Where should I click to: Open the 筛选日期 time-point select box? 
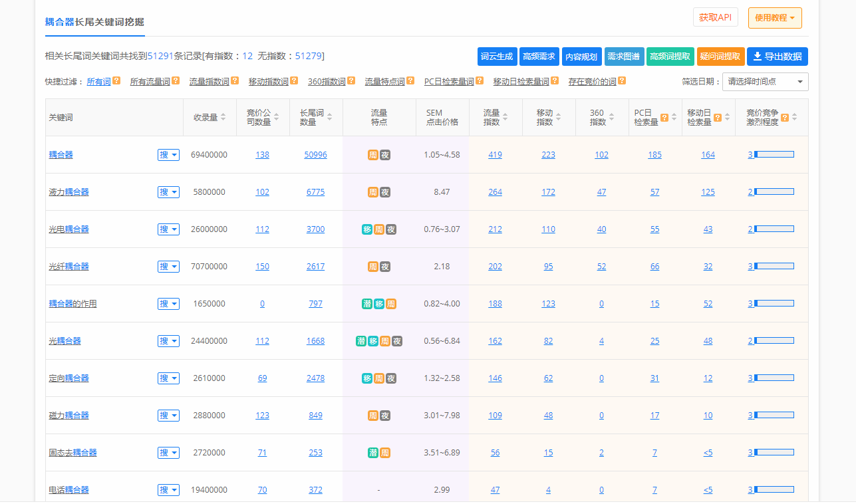point(766,82)
